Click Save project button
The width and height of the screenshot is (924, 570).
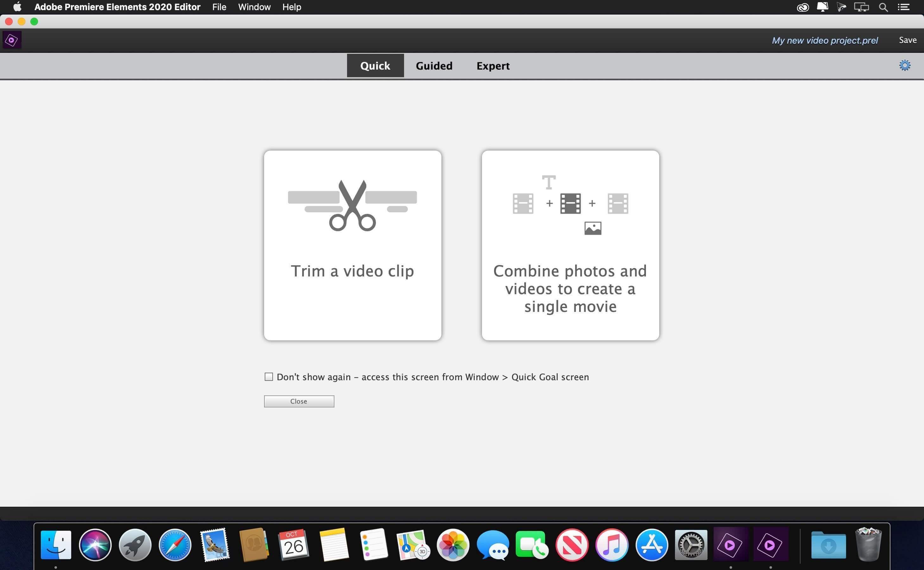coord(908,40)
